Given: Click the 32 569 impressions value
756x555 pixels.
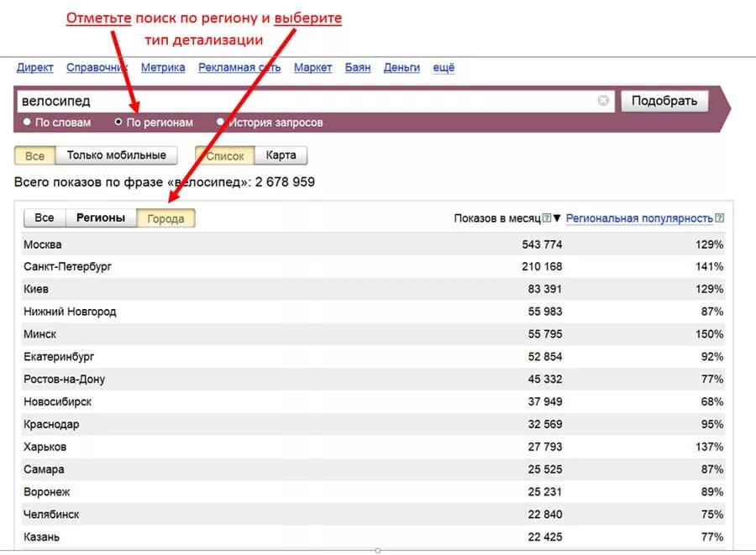Looking at the screenshot, I should point(545,425).
